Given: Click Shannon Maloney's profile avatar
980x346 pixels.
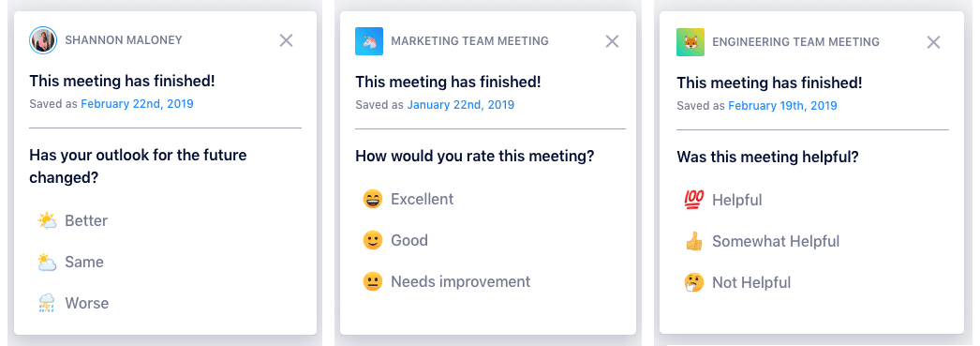Looking at the screenshot, I should coord(43,40).
